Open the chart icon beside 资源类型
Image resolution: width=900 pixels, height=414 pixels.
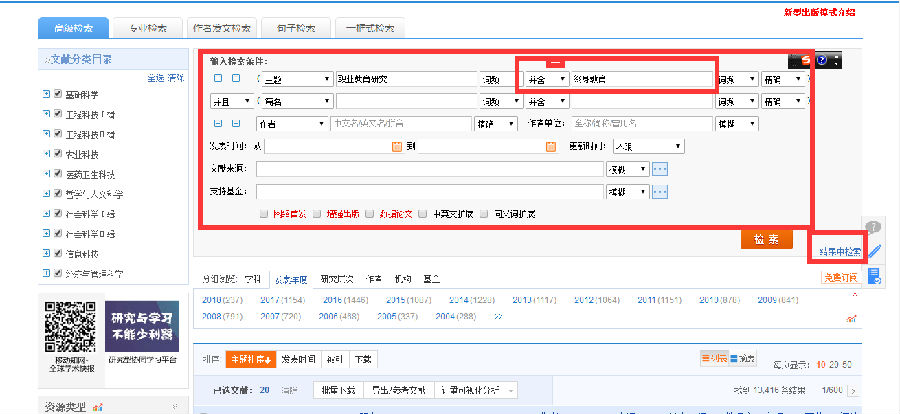[x=97, y=407]
